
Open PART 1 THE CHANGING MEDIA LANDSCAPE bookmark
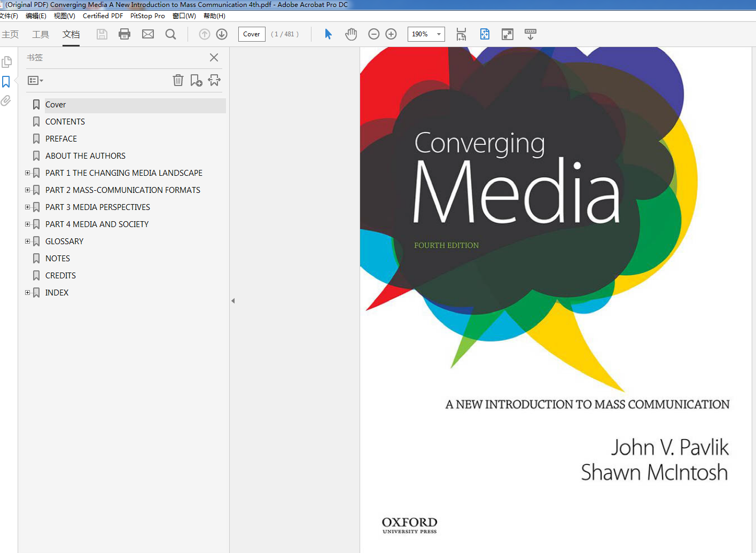tap(124, 173)
